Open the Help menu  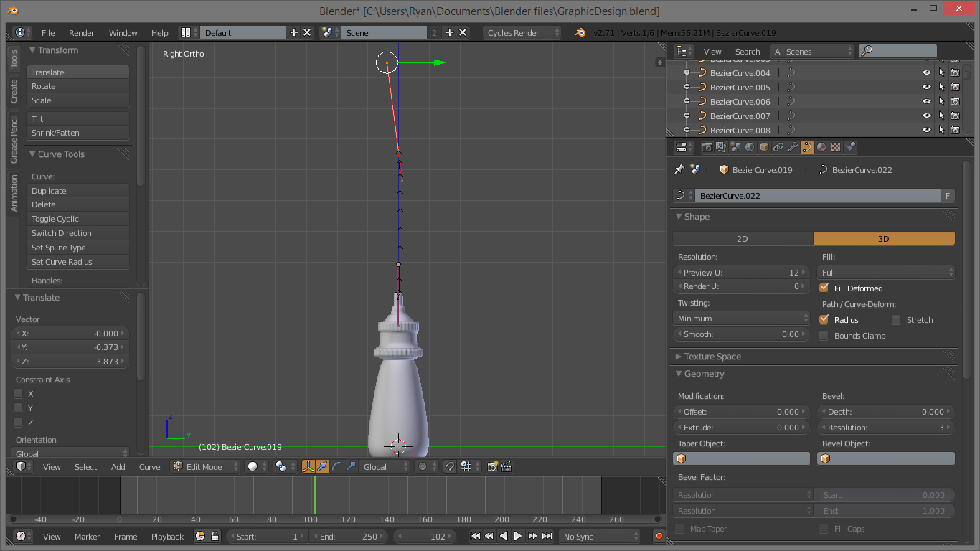(160, 33)
